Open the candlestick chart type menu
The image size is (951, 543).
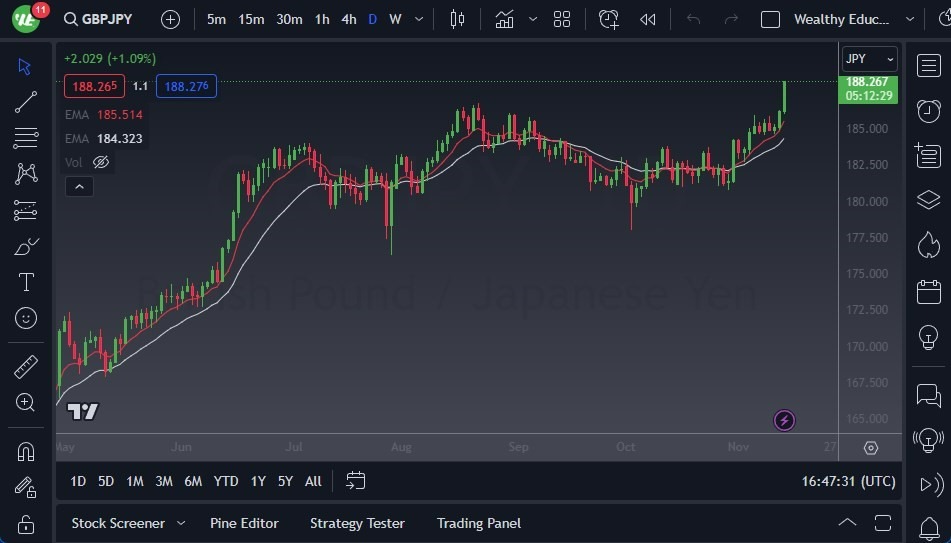click(457, 19)
